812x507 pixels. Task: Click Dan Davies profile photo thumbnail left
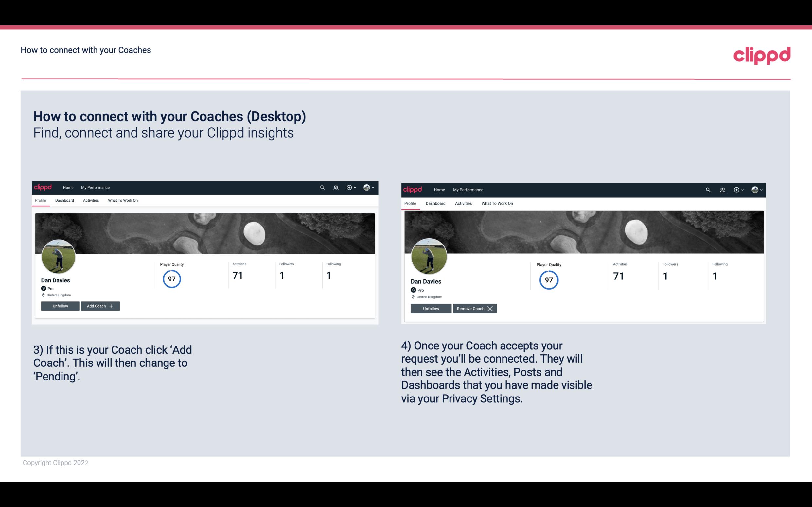click(59, 256)
